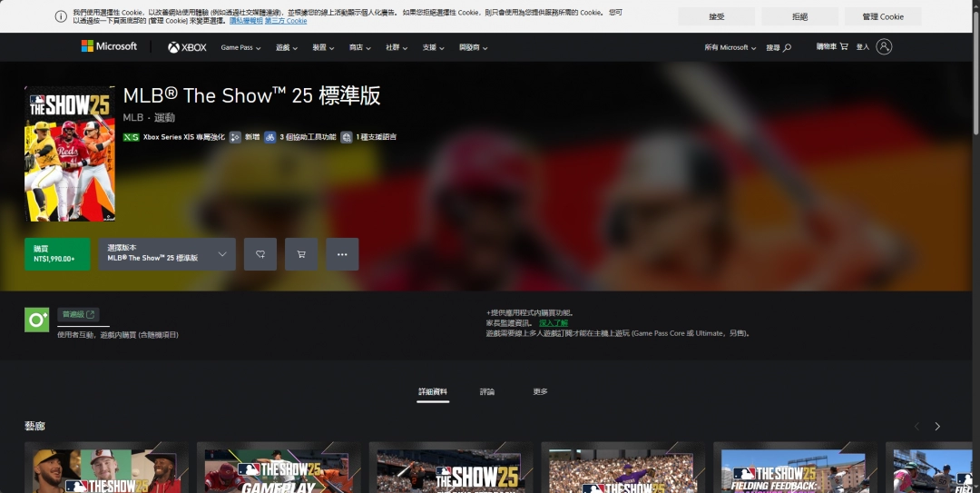The image size is (980, 493).
Task: Go to the Xbox logo homepage
Action: coord(187,47)
